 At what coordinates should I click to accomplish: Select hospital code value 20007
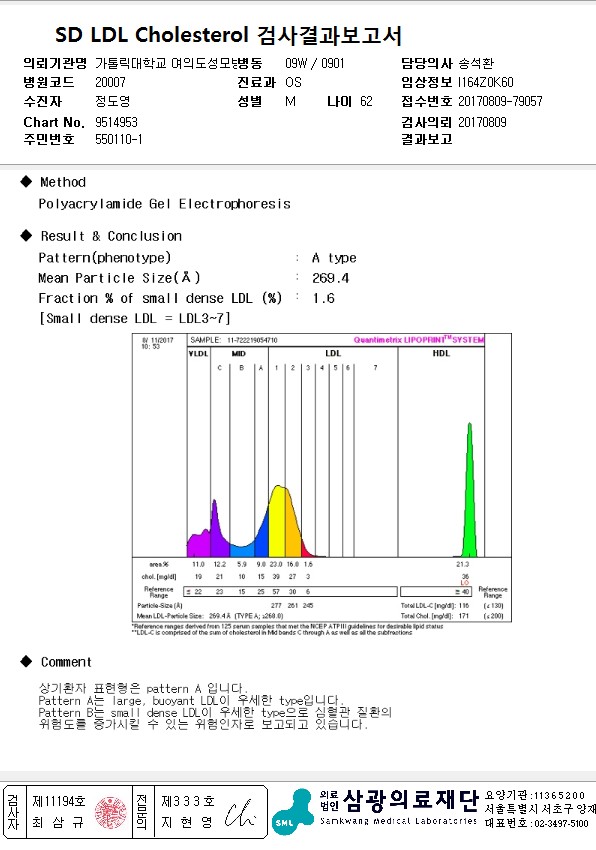[x=110, y=82]
